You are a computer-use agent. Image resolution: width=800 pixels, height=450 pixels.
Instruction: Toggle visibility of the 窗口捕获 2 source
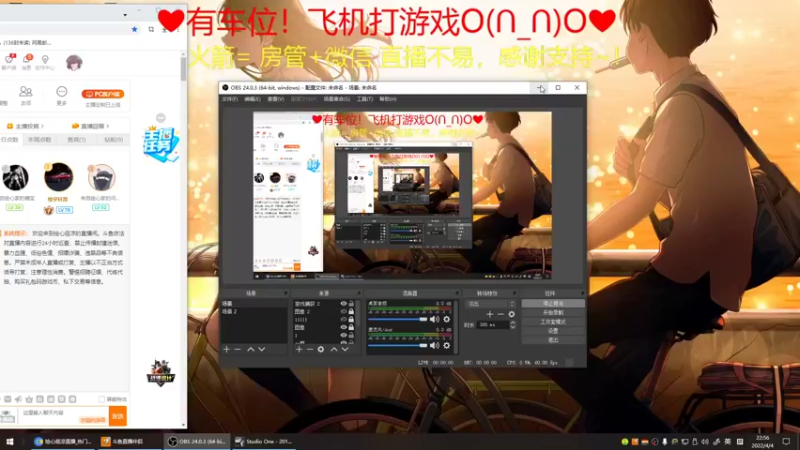click(x=343, y=304)
